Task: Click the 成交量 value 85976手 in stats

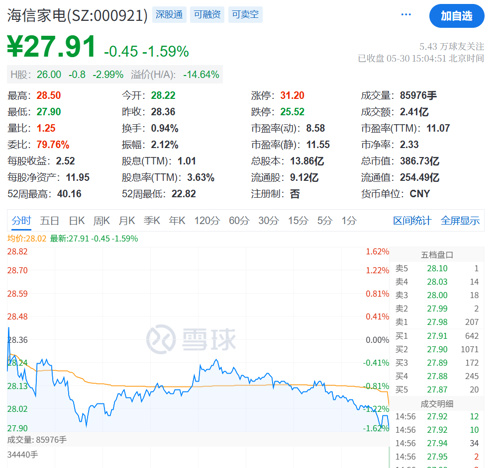Action: pos(418,95)
